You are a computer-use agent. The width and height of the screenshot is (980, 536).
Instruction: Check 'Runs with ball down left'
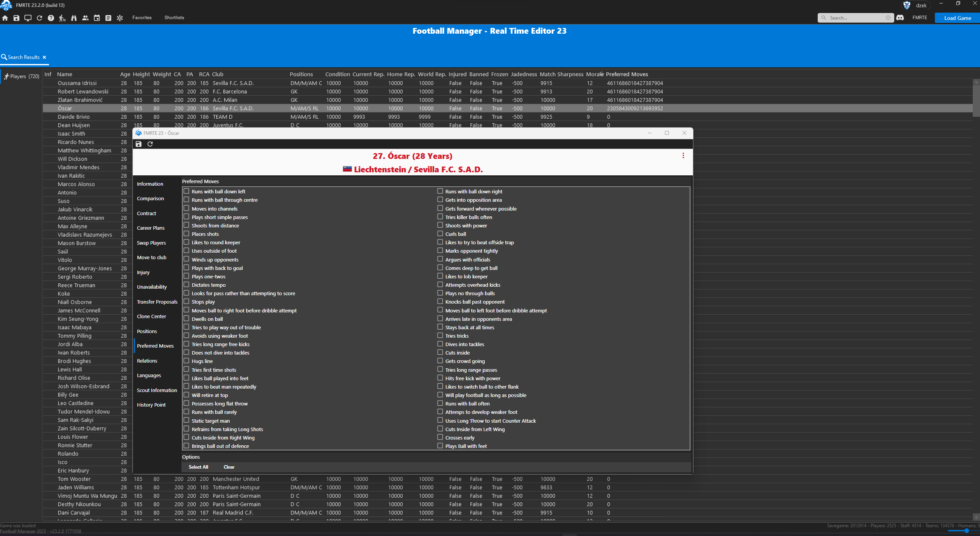pos(186,191)
